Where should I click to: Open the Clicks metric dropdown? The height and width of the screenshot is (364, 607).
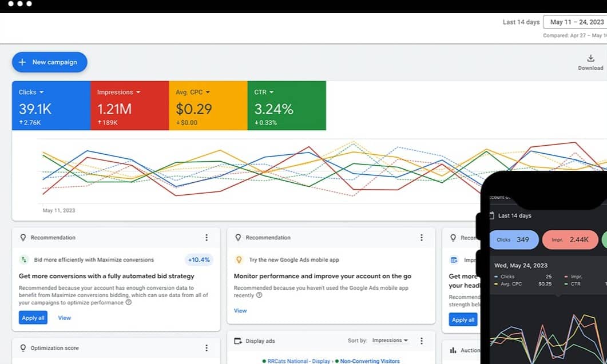[x=31, y=92]
